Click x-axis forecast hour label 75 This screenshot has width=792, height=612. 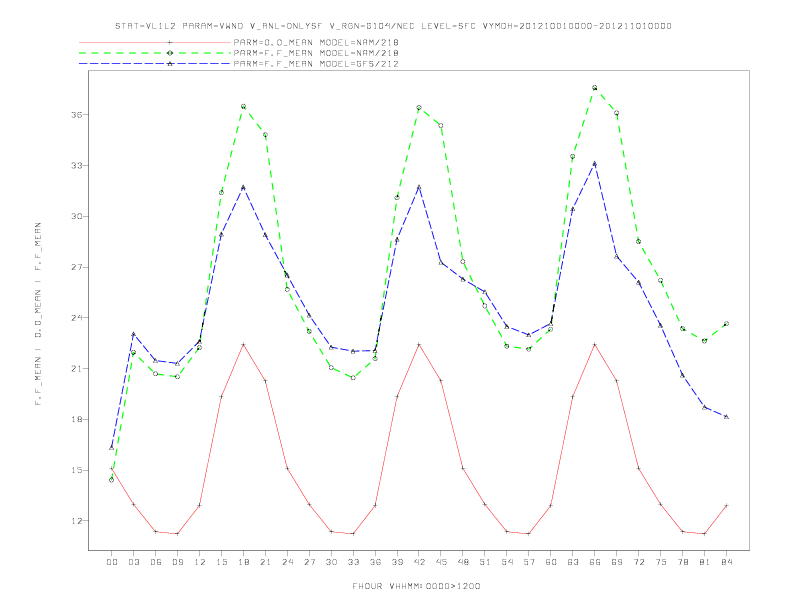[x=661, y=562]
